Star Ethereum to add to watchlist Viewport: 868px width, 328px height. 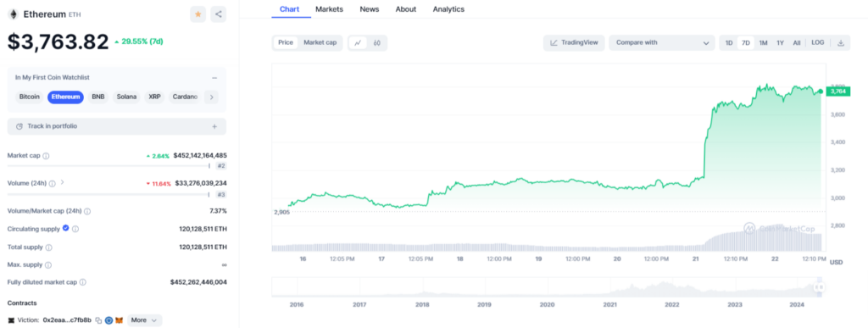[x=198, y=14]
